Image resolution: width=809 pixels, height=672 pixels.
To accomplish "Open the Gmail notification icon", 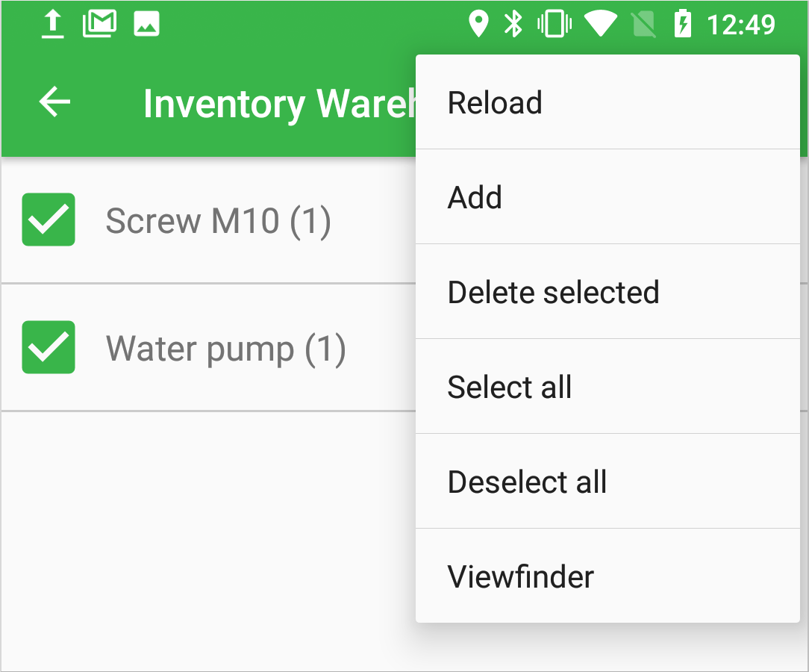I will tap(99, 25).
